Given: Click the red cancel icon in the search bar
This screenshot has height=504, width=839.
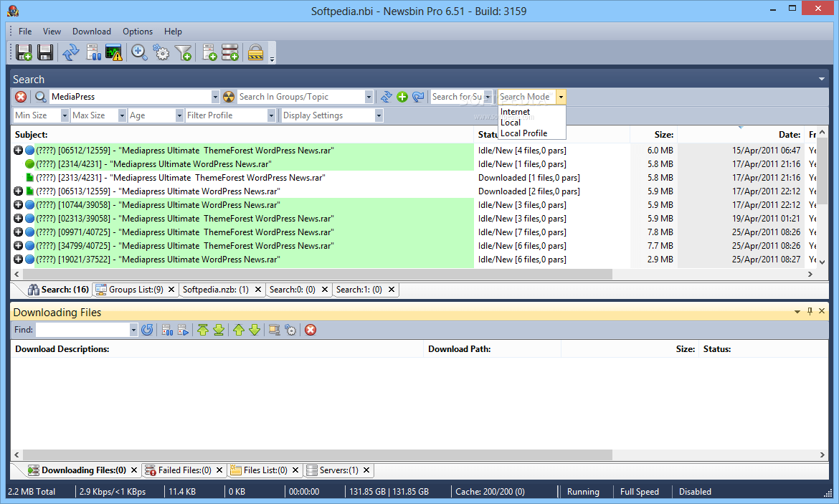Looking at the screenshot, I should (x=21, y=96).
